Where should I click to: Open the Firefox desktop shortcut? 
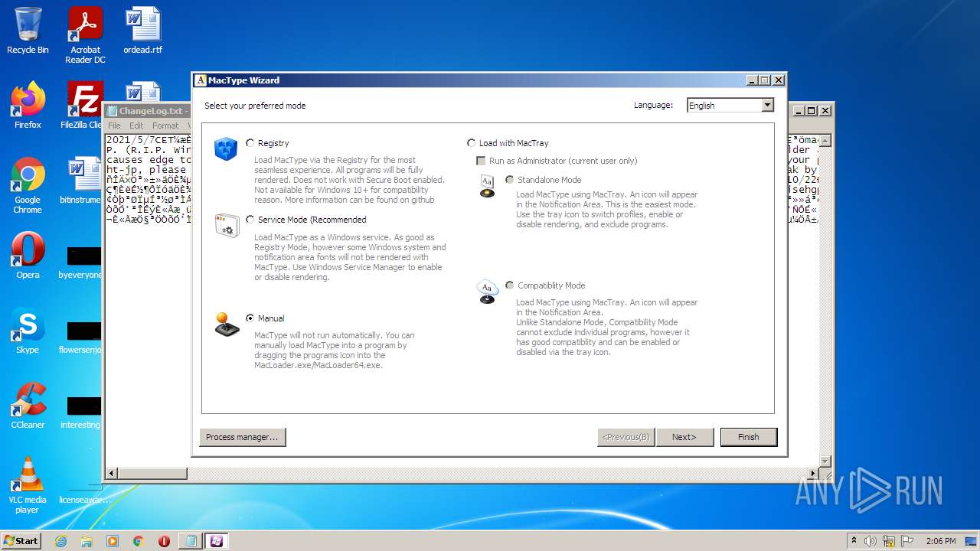[x=28, y=106]
